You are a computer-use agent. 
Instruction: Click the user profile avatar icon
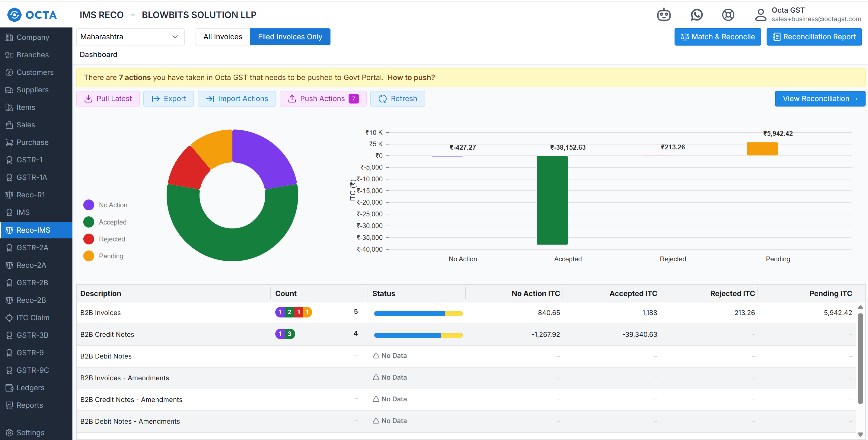pyautogui.click(x=760, y=15)
